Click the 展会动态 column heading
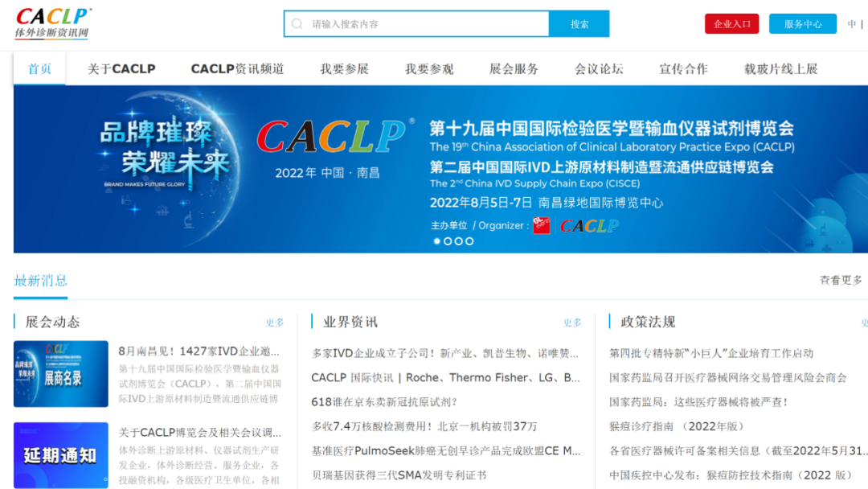Viewport: 868px width, 489px height. pyautogui.click(x=52, y=323)
